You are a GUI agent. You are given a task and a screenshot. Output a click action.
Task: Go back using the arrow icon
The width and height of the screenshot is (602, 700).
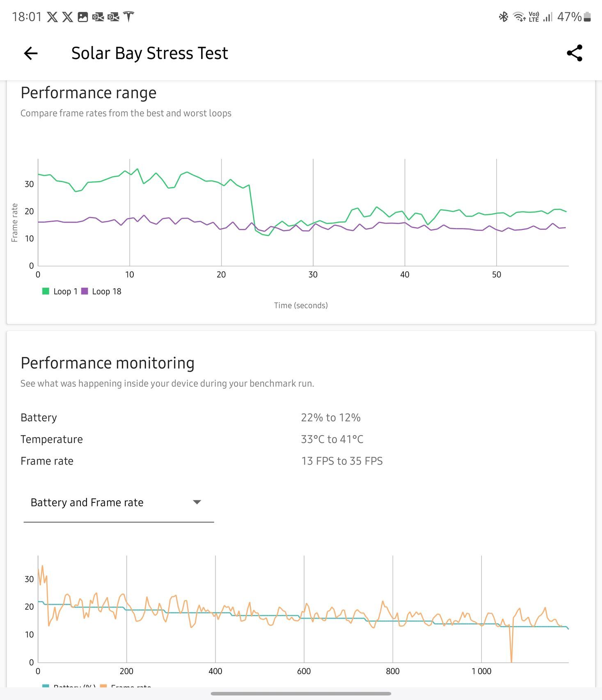pos(31,53)
